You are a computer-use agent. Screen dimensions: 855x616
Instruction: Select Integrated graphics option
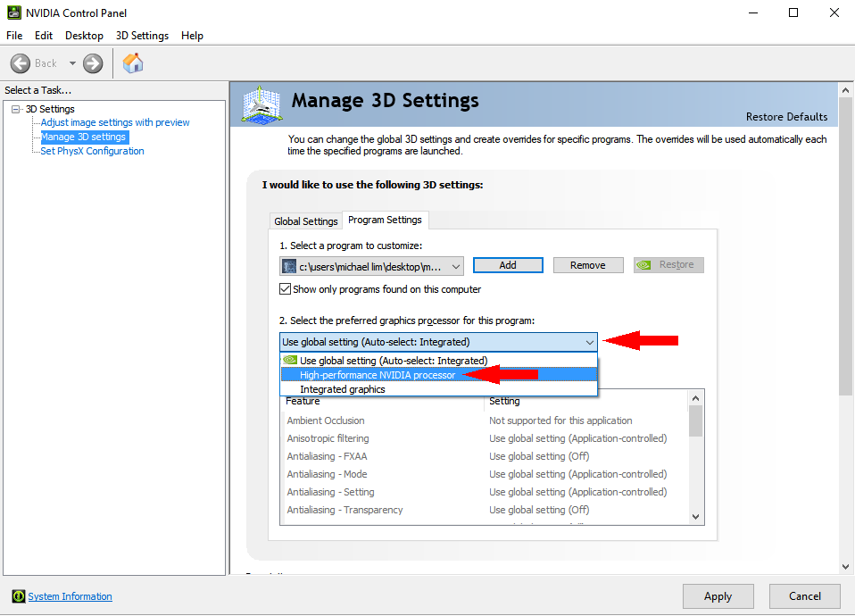(x=439, y=389)
